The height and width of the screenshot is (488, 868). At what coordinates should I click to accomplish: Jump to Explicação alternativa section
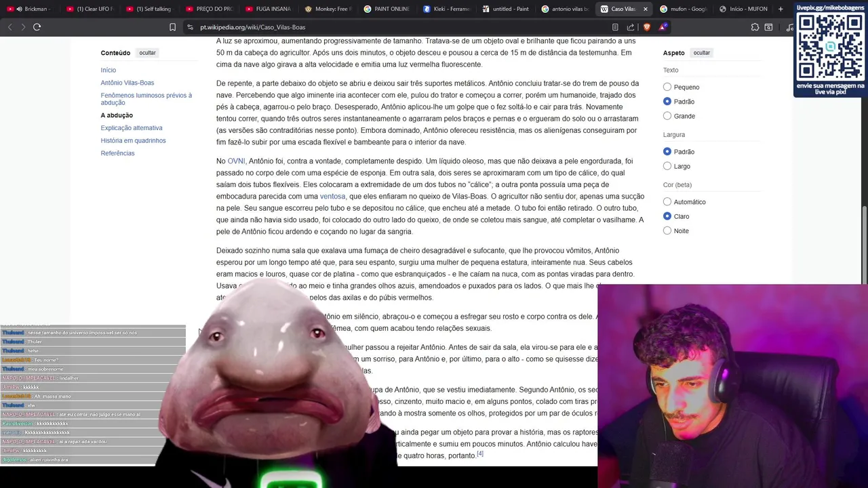point(132,128)
